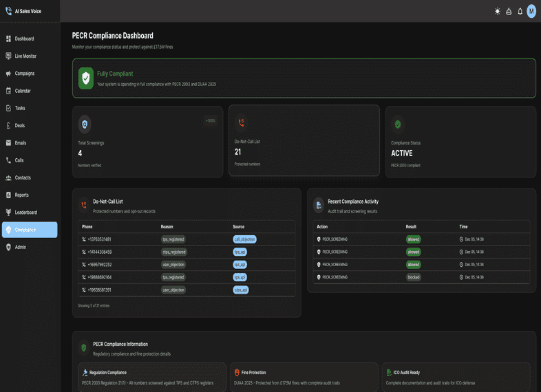Click the Action column header
Screen dimensions: 541x392
tap(322, 227)
